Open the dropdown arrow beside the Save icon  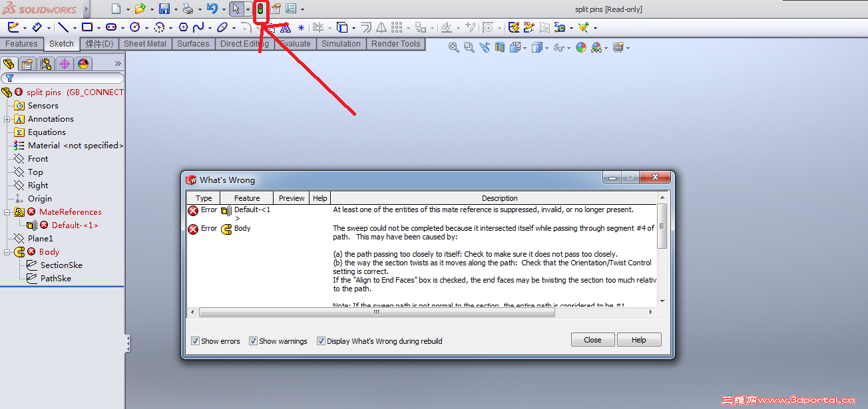(176, 10)
